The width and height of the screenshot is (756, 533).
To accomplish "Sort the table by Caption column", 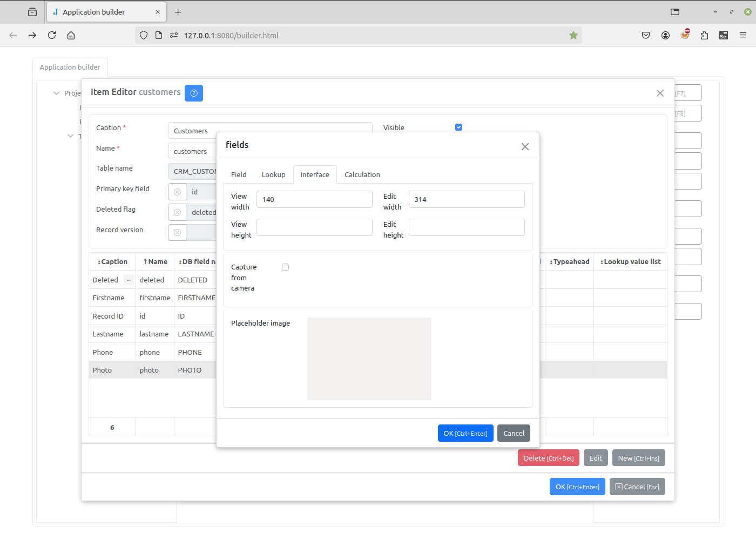I will pyautogui.click(x=112, y=262).
